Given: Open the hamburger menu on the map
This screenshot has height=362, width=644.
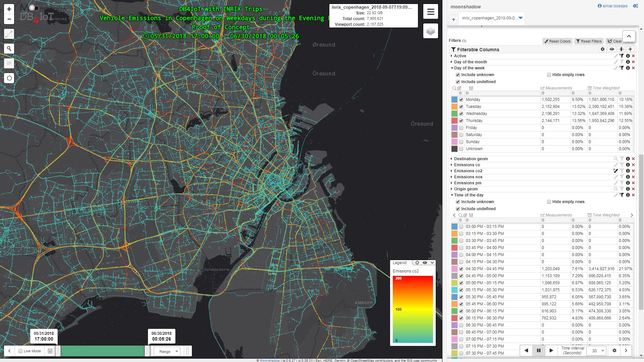Looking at the screenshot, I should [x=431, y=12].
